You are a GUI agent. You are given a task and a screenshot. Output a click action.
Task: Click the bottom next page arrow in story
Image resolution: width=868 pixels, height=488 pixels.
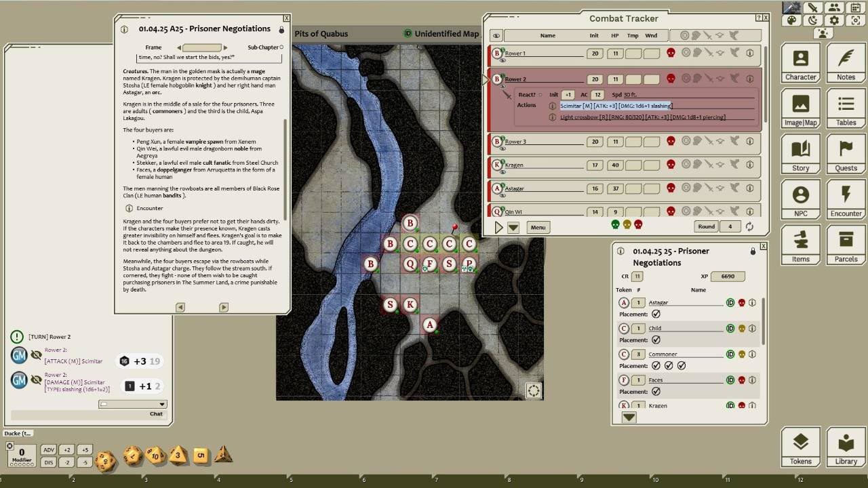tap(224, 307)
